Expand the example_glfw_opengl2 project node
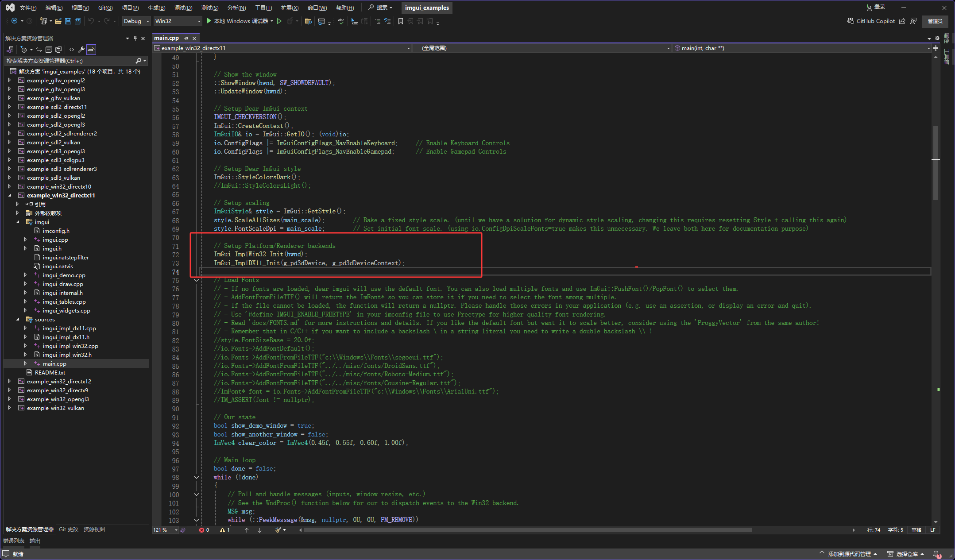This screenshot has height=560, width=955. point(9,80)
